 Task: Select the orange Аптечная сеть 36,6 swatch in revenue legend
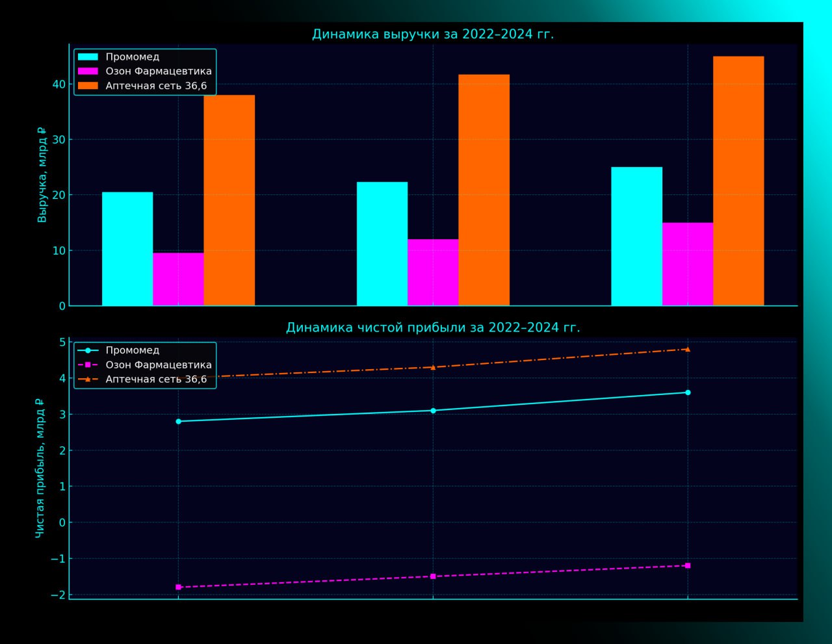tap(88, 86)
